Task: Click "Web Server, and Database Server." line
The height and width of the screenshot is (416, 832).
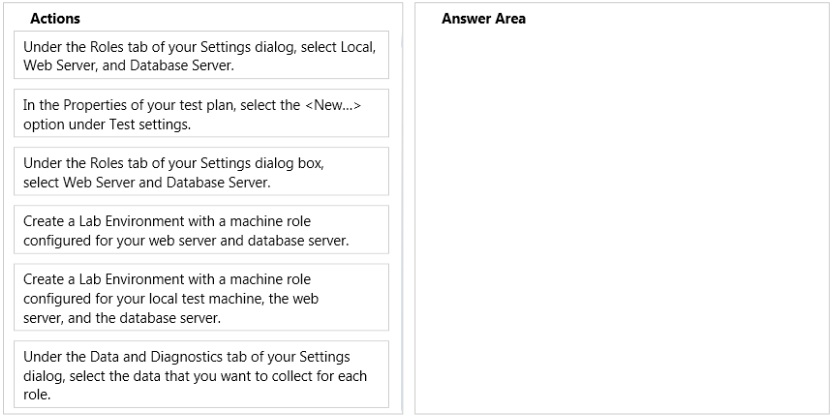Action: (x=128, y=66)
